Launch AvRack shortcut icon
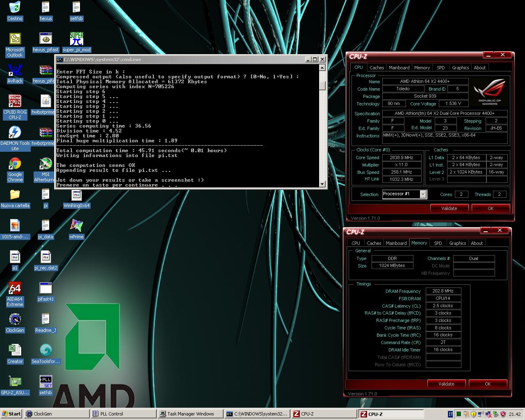Viewport: 525px width, 420px height. tap(15, 73)
